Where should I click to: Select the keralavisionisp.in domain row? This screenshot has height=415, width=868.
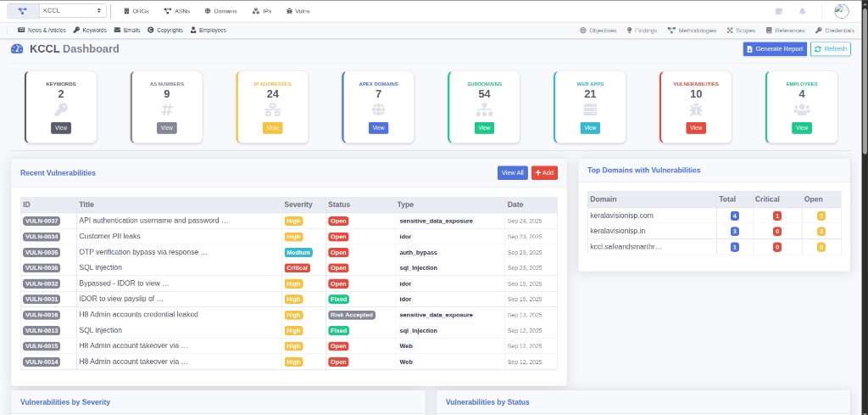[714, 231]
